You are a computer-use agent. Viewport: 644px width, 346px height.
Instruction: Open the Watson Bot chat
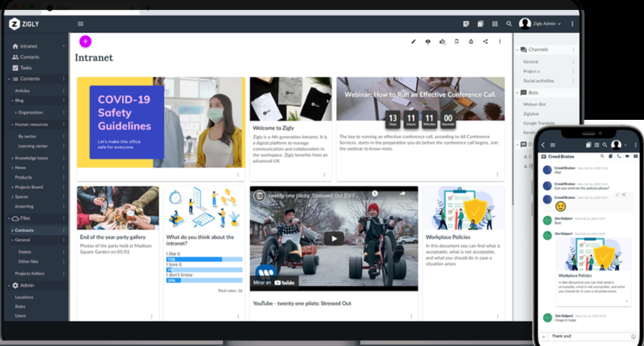(535, 104)
